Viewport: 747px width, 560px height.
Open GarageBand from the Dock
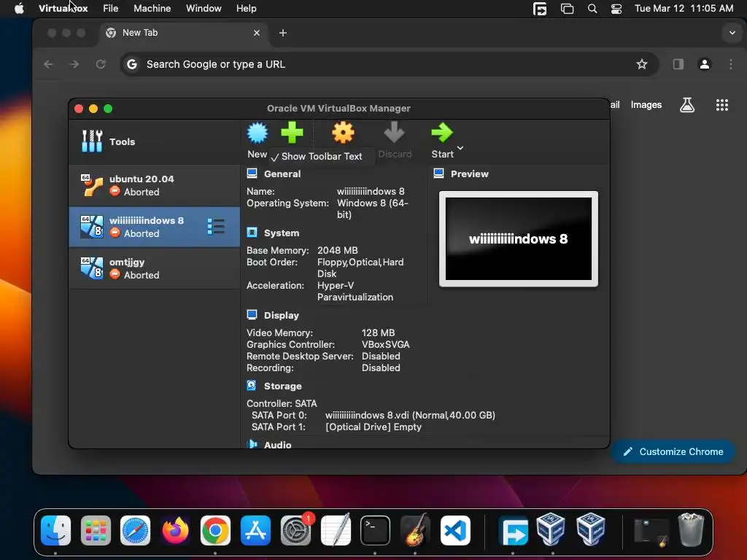click(415, 530)
